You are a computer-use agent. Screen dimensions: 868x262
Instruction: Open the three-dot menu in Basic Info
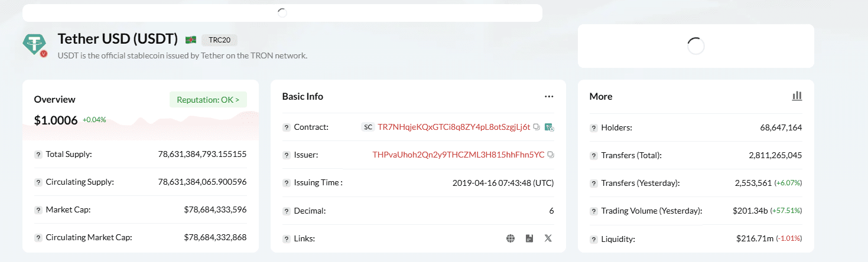(549, 96)
